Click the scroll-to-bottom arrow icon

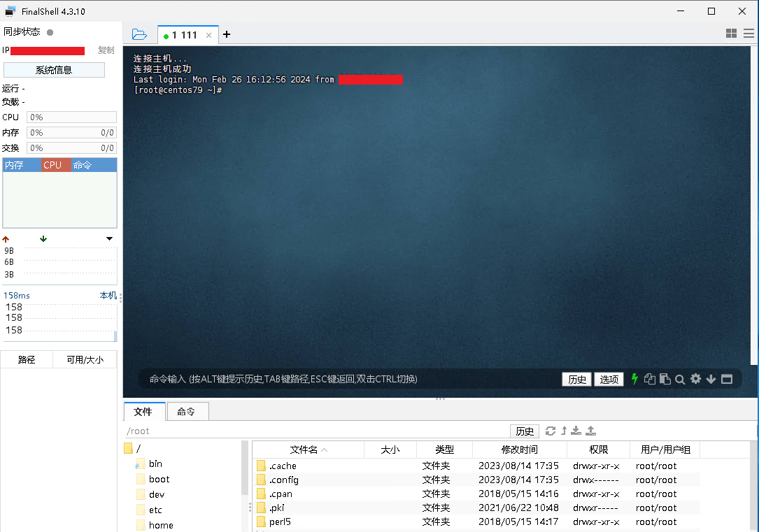coord(711,379)
